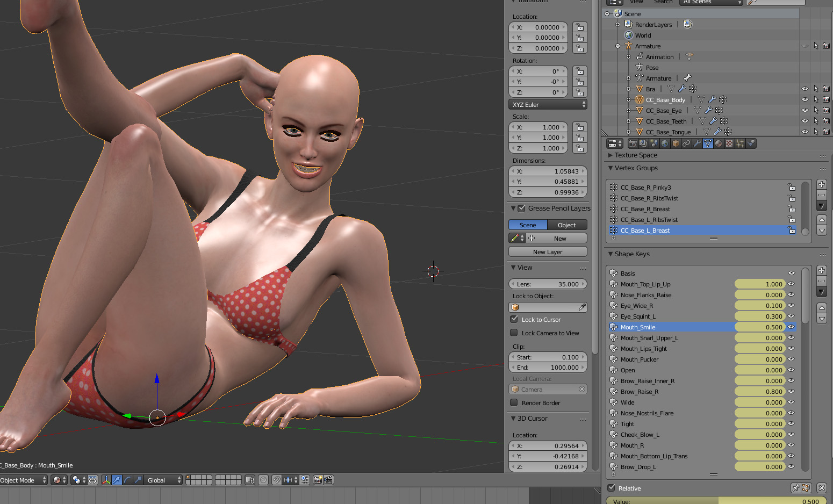833x504 pixels.
Task: Open the Object Mode selector dropdown
Action: (x=23, y=480)
